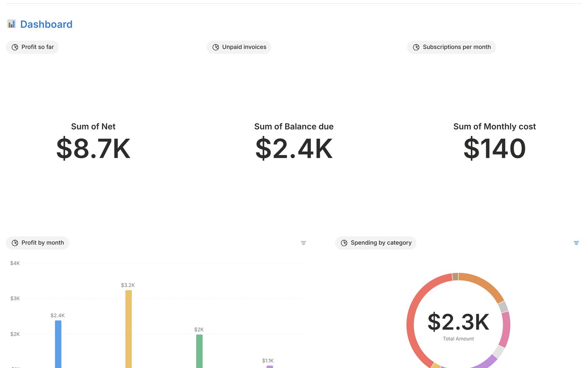Click the yellow $3.2K bar in the chart
Viewport: 588px width, 368px height.
click(129, 329)
